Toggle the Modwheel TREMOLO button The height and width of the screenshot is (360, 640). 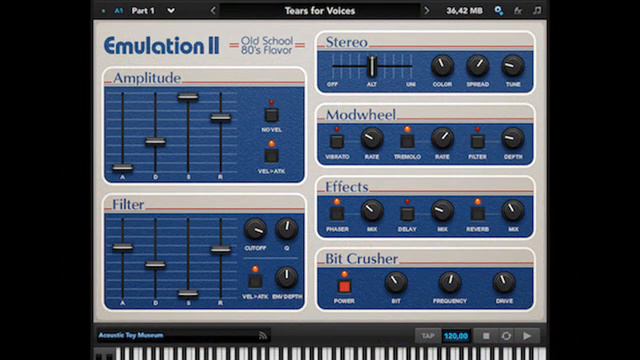407,142
